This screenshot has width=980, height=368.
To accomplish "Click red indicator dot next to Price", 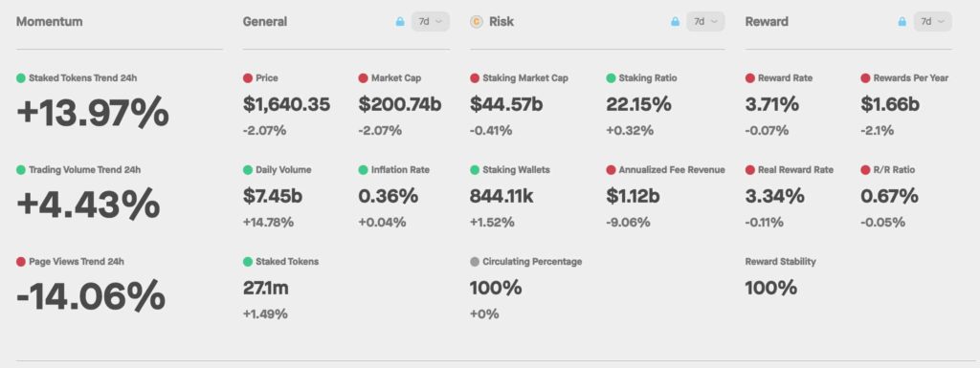I will 248,78.
